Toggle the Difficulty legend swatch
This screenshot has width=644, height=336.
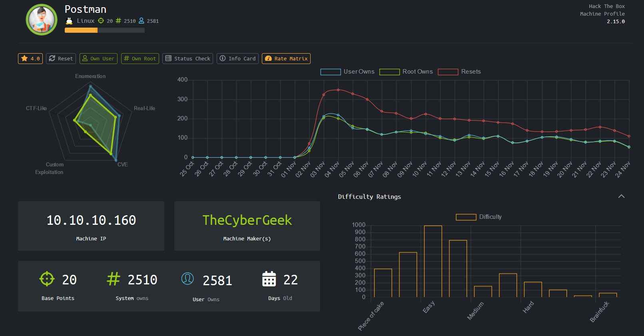(x=466, y=217)
